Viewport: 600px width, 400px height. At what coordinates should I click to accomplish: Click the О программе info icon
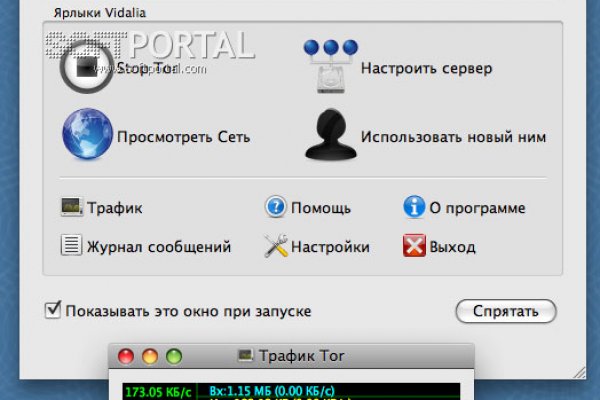[414, 208]
